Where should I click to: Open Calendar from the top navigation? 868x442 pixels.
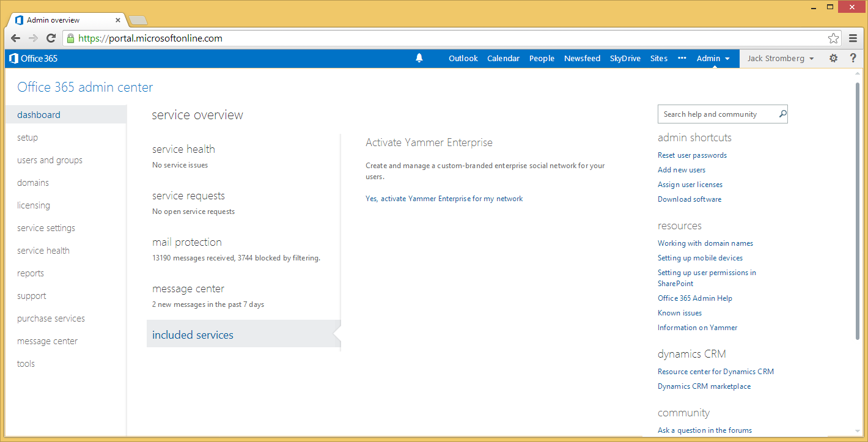coord(503,58)
